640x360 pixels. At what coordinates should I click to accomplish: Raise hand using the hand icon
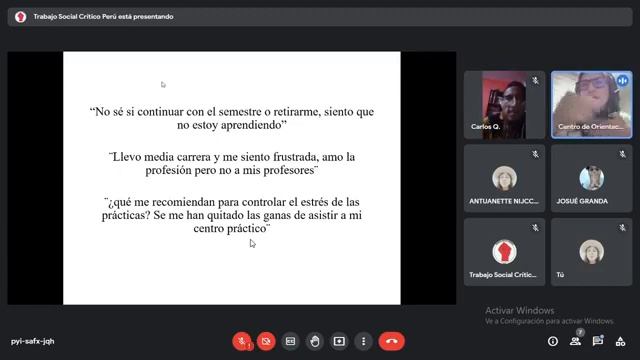tap(315, 341)
